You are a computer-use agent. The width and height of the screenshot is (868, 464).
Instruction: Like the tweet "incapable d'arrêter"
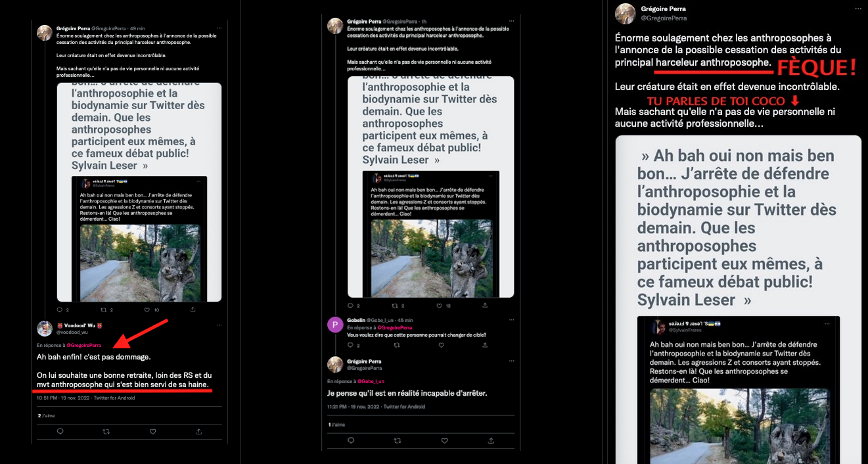click(x=445, y=440)
